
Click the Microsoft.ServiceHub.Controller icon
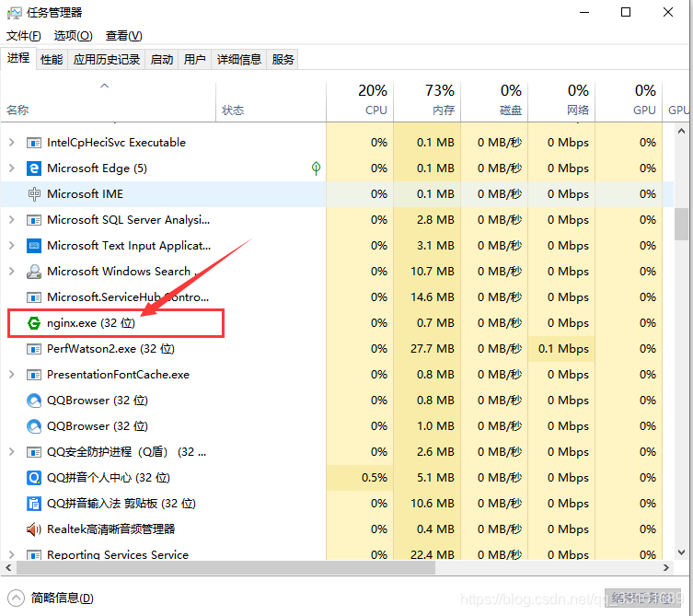pyautogui.click(x=34, y=297)
